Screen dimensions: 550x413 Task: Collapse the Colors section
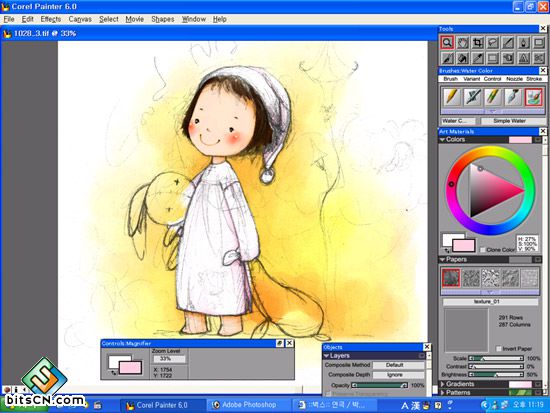coord(443,140)
